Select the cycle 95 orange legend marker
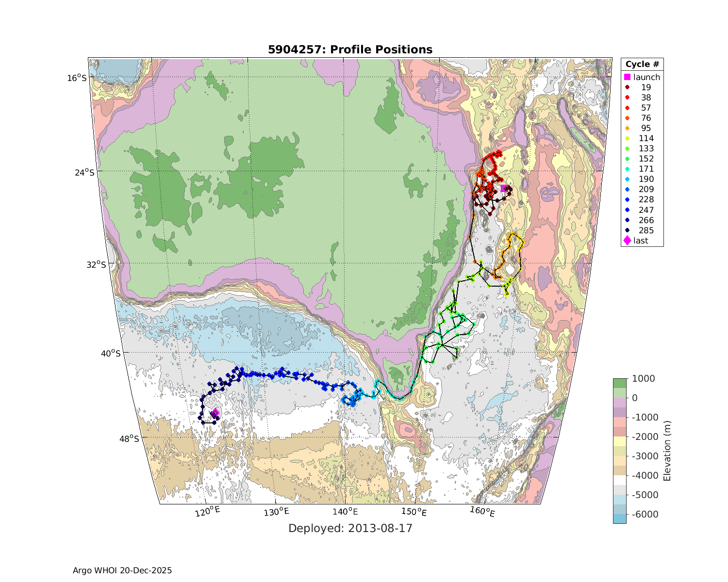Screen dimensions: 728x582 pyautogui.click(x=627, y=128)
